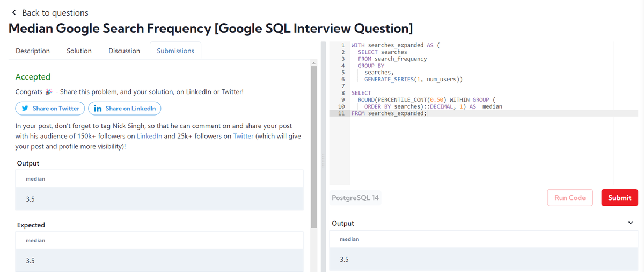Click the party popper emoji after Congrats
This screenshot has height=272, width=644.
click(49, 92)
